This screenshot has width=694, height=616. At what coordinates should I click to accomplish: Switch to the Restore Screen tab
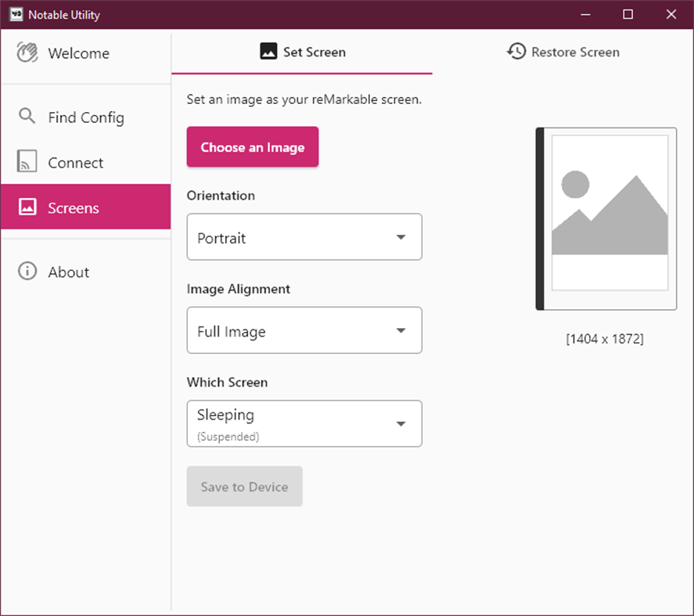[563, 52]
